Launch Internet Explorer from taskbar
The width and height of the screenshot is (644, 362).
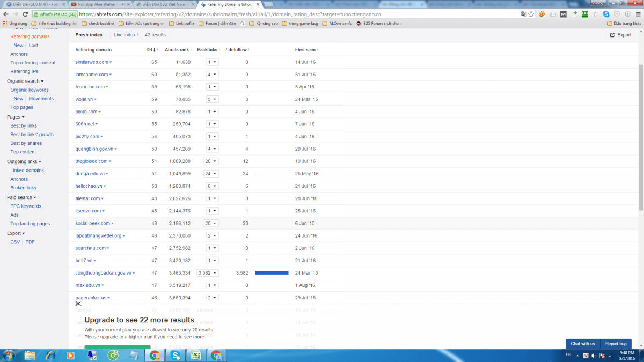pyautogui.click(x=50, y=355)
